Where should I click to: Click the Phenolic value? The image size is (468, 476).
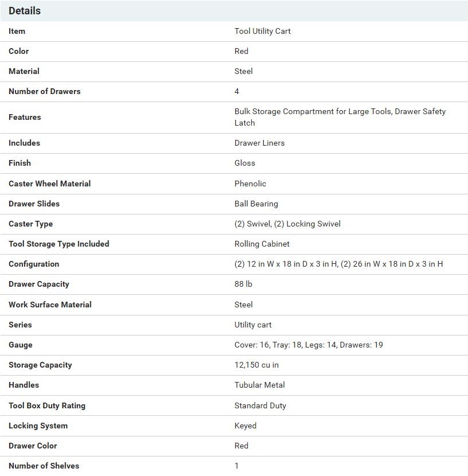tap(250, 184)
